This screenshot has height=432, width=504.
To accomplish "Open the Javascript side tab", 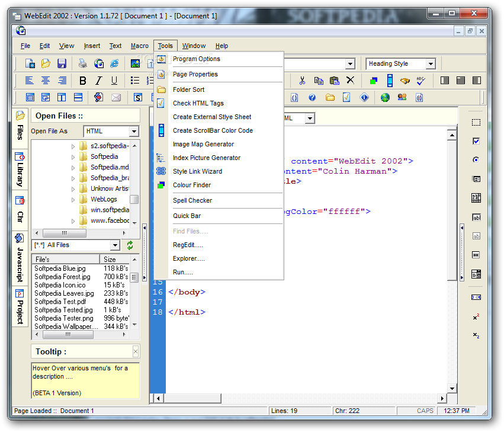I will [20, 258].
